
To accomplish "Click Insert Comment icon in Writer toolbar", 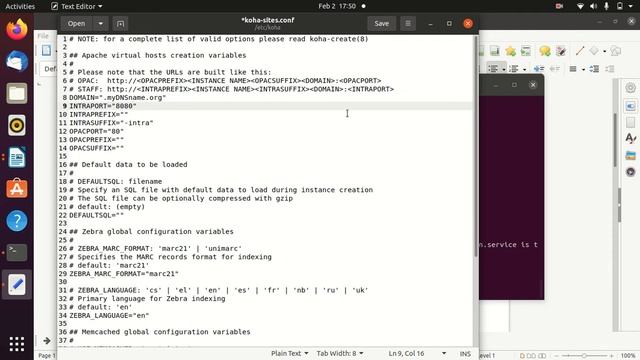I will 544,51.
